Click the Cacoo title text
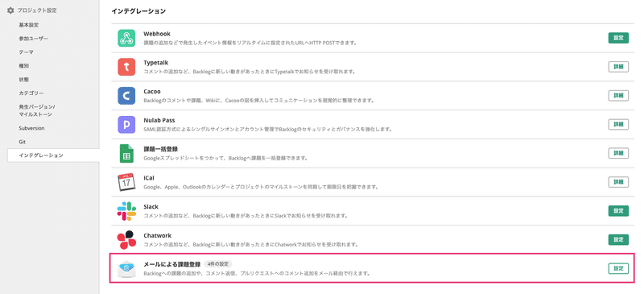Viewport: 644px width, 294px height. click(x=153, y=91)
